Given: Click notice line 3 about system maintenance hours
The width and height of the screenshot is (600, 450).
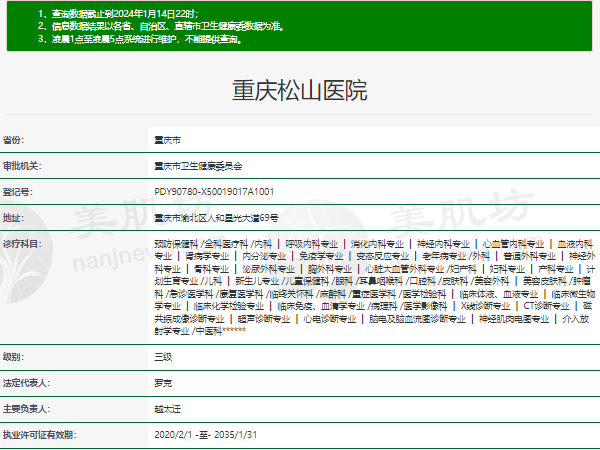Looking at the screenshot, I should [140, 39].
